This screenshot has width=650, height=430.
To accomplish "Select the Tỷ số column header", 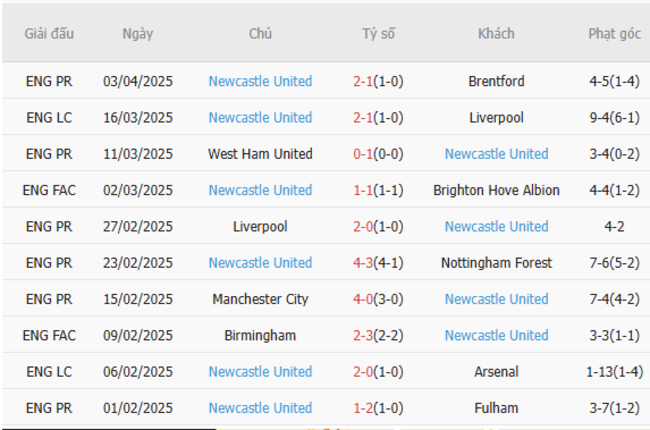I will click(379, 34).
